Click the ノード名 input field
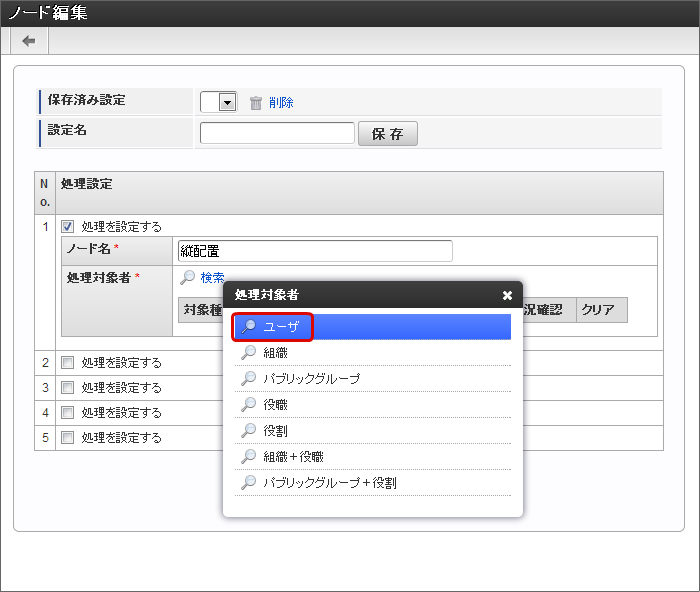700x592 pixels. 315,251
